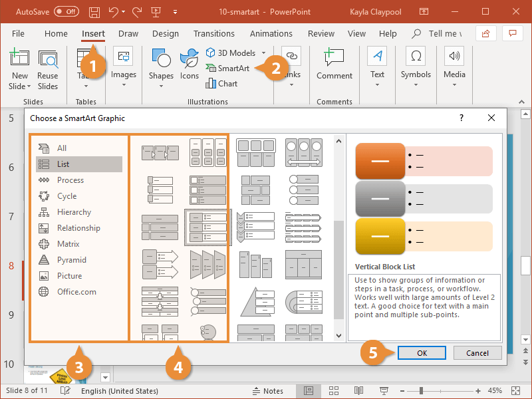Viewport: 532px width, 399px height.
Task: Cancel the SmartArt dialog
Action: point(477,353)
